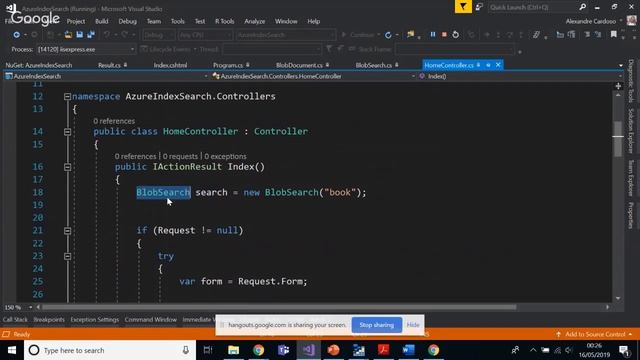Click the Save file icon
The image size is (640, 360).
[x=80, y=35]
